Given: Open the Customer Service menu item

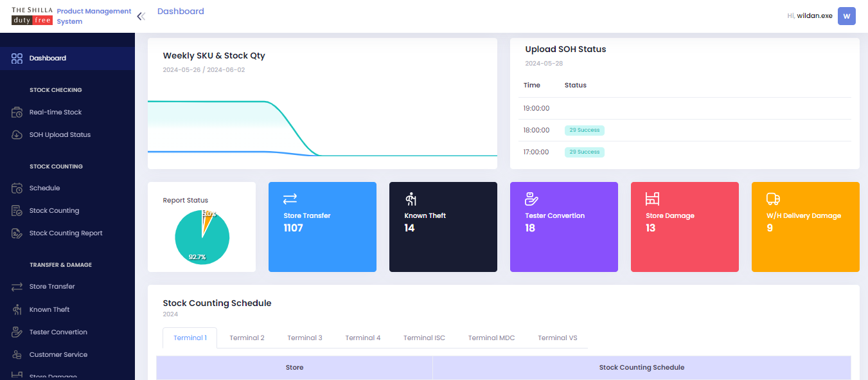Looking at the screenshot, I should tap(58, 355).
